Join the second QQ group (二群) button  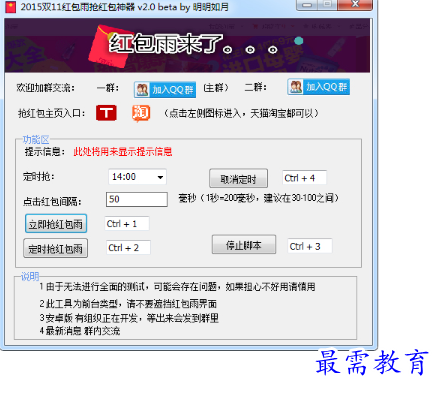[319, 87]
